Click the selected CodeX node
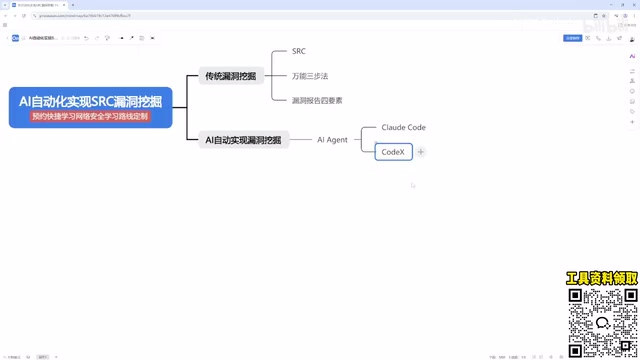The image size is (640, 360). coord(393,152)
